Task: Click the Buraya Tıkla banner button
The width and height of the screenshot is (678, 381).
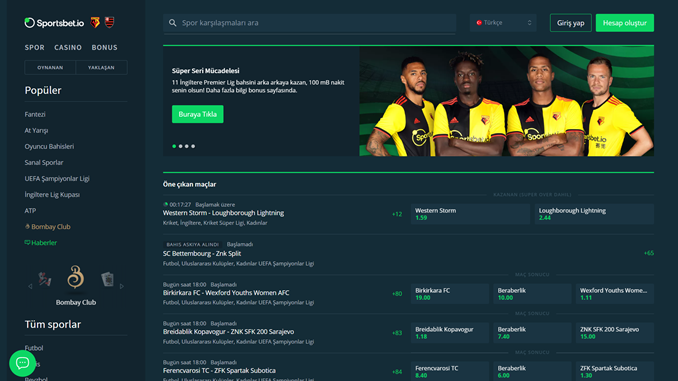Action: point(198,114)
